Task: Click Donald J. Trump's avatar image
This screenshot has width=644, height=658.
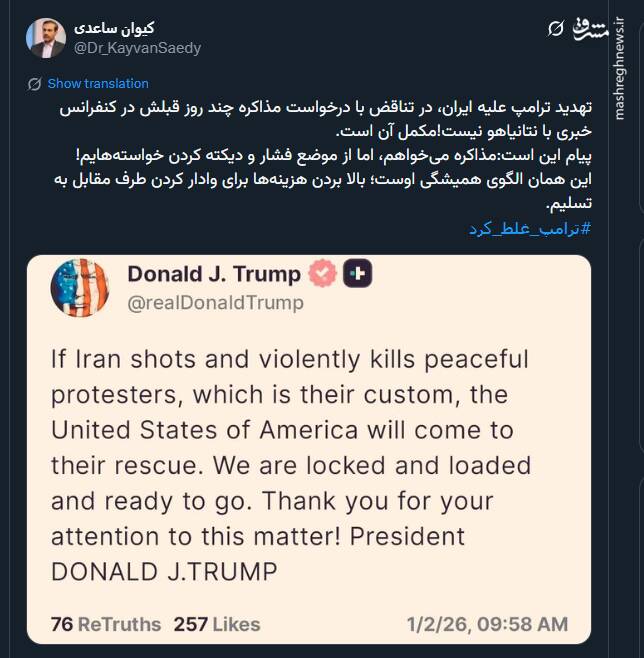Action: 81,289
